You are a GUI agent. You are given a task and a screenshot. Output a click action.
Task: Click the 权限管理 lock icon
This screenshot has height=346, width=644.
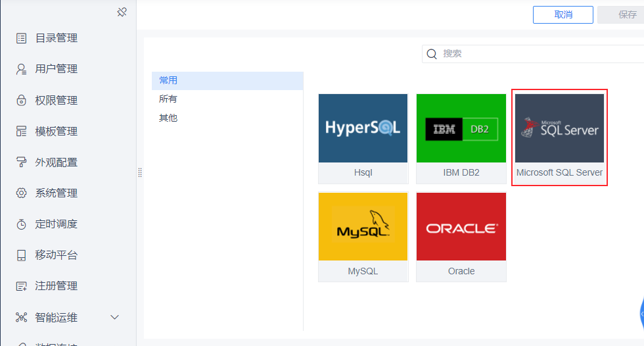[x=21, y=100]
